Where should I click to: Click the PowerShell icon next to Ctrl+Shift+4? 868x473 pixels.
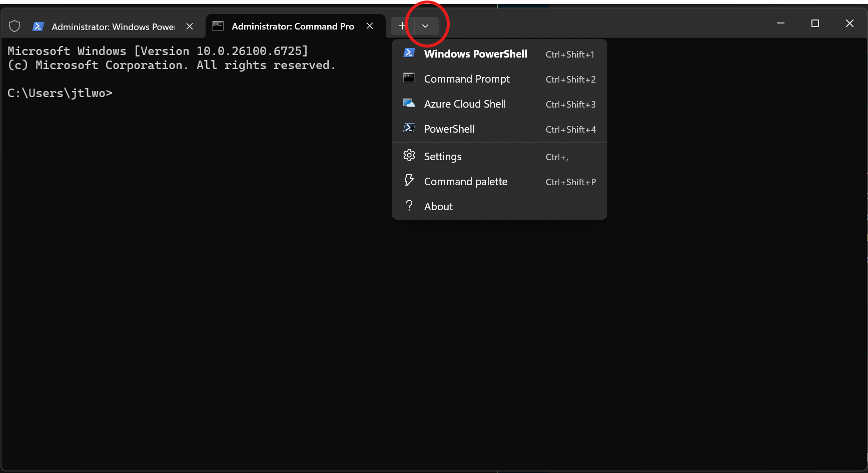(409, 128)
